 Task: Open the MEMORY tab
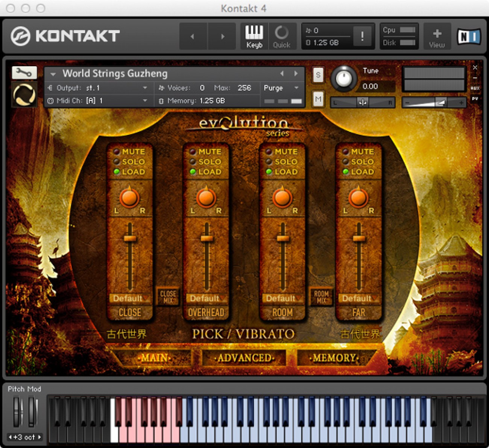333,358
